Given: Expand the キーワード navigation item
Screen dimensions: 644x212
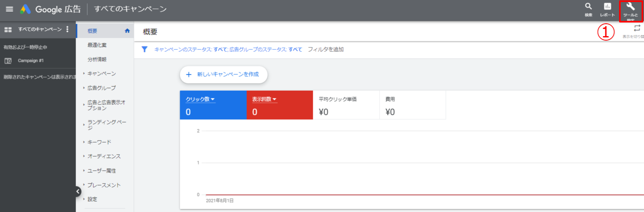Looking at the screenshot, I should pyautogui.click(x=99, y=142).
